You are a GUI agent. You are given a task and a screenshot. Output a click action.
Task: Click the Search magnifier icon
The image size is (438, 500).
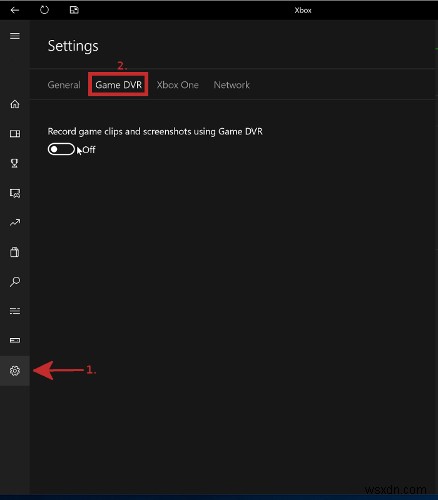tap(15, 282)
